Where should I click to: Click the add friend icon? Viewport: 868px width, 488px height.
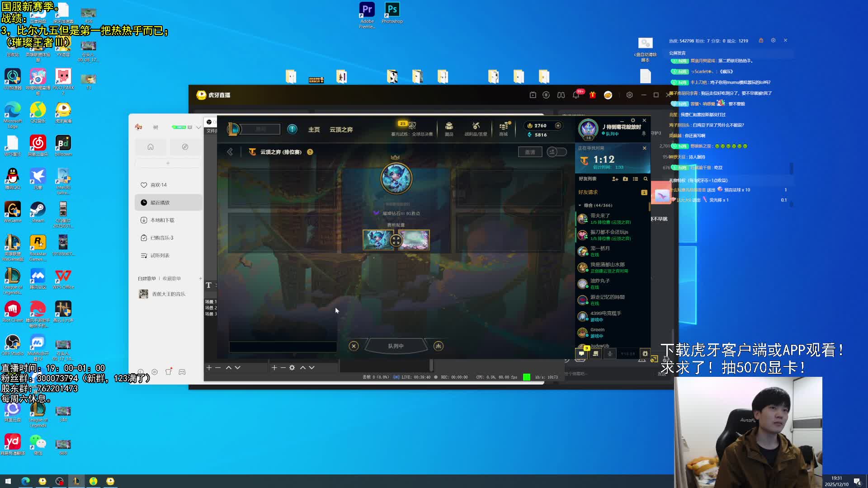[615, 179]
